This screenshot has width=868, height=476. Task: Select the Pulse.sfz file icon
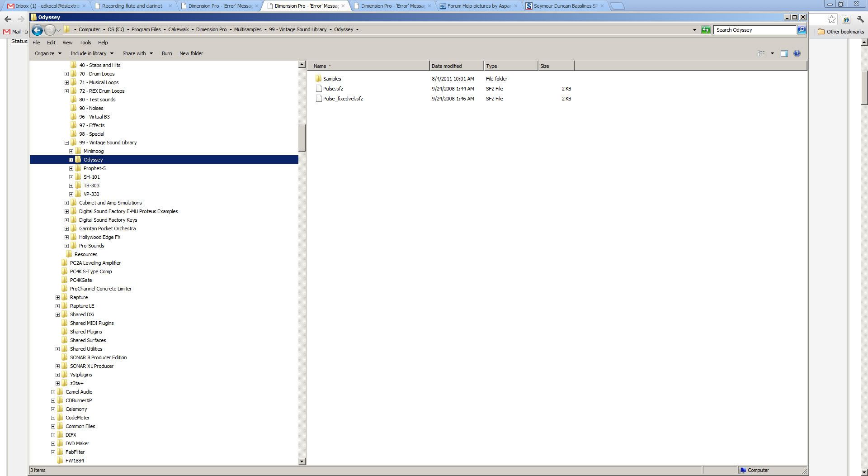[319, 89]
